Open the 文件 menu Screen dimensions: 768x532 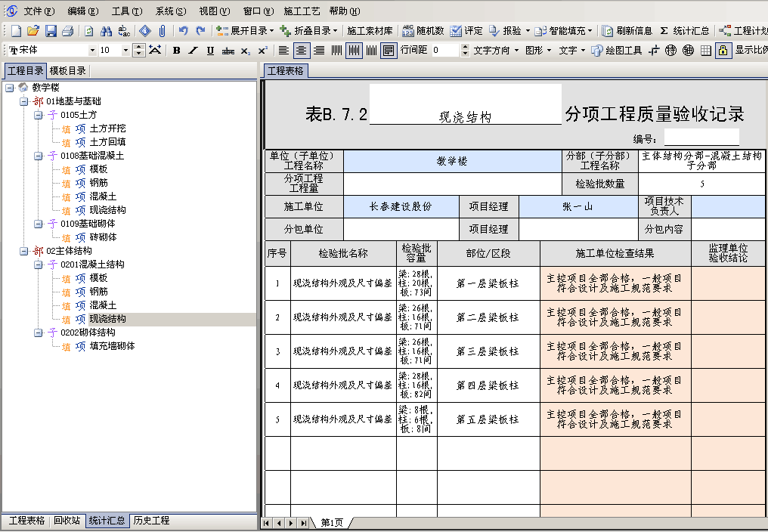coord(39,11)
